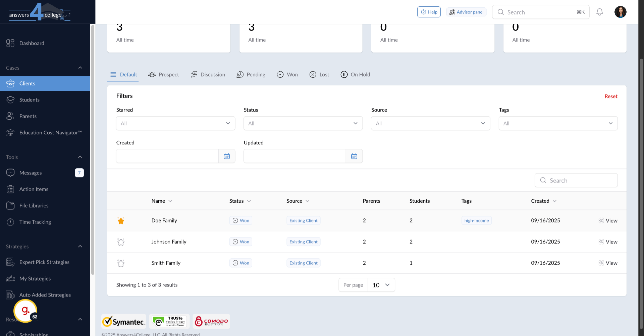Expand the Status filter dropdown

(303, 123)
